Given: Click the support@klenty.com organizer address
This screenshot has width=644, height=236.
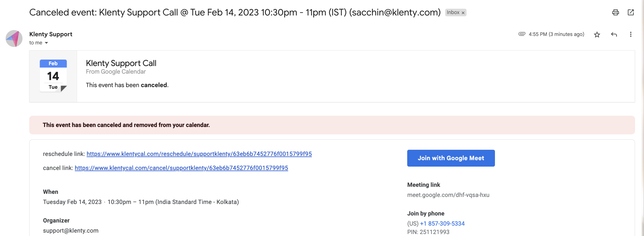Looking at the screenshot, I should click(x=71, y=231).
